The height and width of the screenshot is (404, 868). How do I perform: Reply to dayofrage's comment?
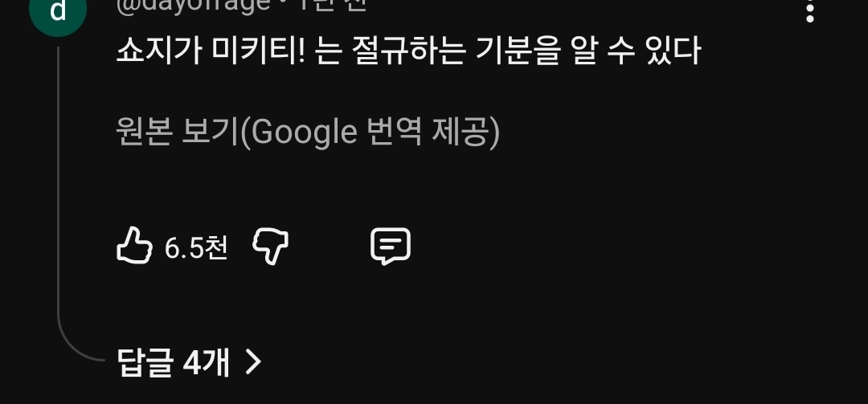click(x=391, y=246)
